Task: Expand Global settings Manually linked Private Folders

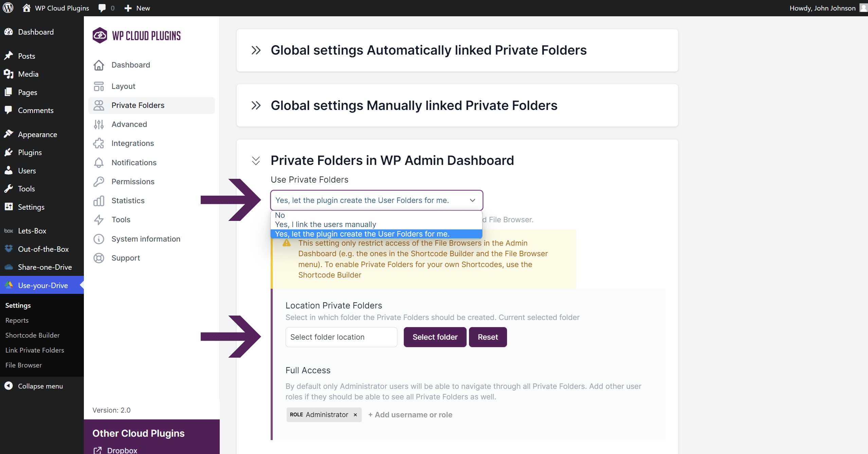Action: point(256,106)
